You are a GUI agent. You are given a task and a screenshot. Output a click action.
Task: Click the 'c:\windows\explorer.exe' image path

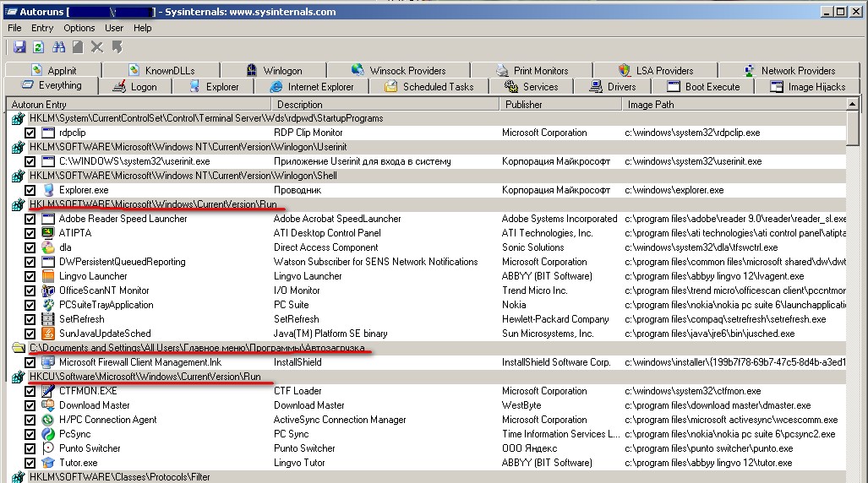click(x=674, y=190)
